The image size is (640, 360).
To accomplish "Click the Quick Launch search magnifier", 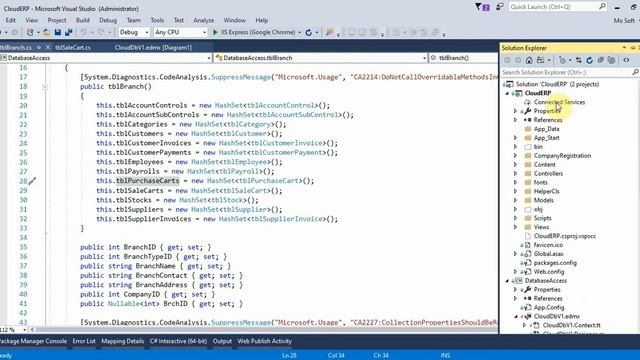I will coord(602,7).
